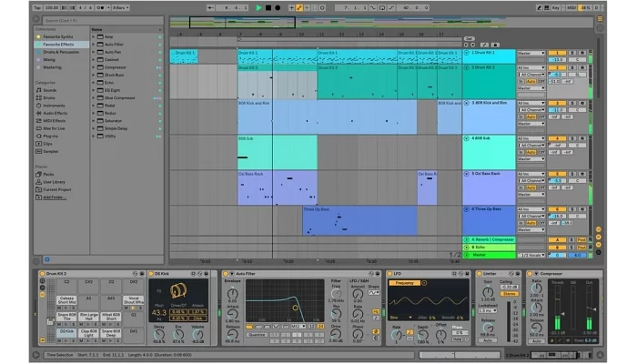The height and width of the screenshot is (364, 637).
Task: Adjust the DS Kick Decay knob
Action: (159, 335)
